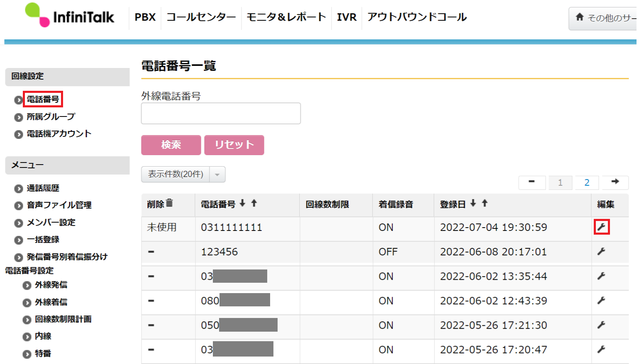Image resolution: width=639 pixels, height=364 pixels.
Task: Open 通話履歴 in the menu
Action: point(43,188)
